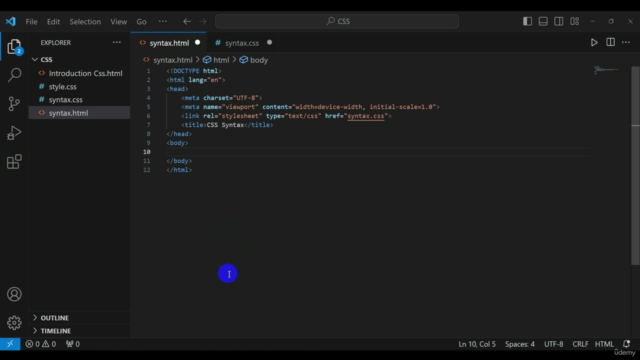Show errors and warnings in status bar
Viewport: 640px width, 360px height.
[41, 344]
